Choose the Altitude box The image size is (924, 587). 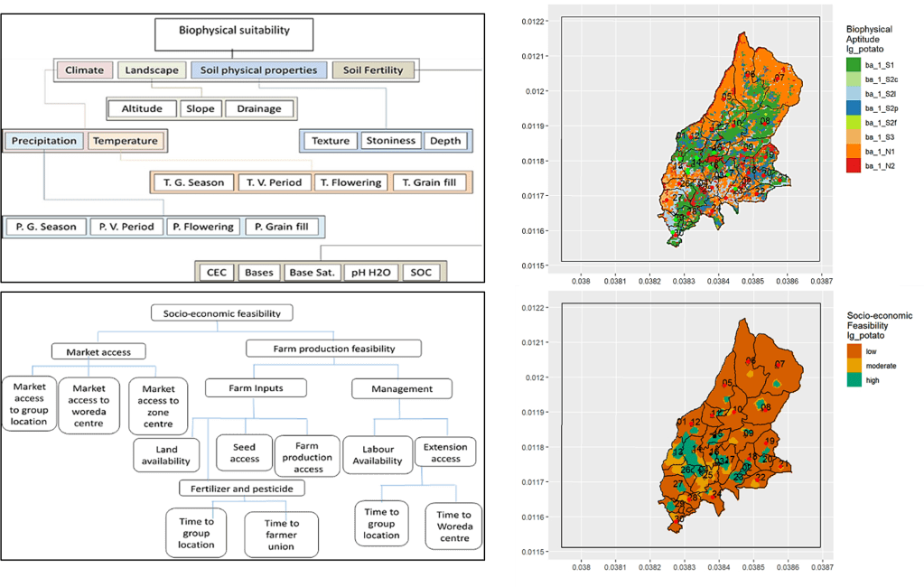[x=142, y=108]
